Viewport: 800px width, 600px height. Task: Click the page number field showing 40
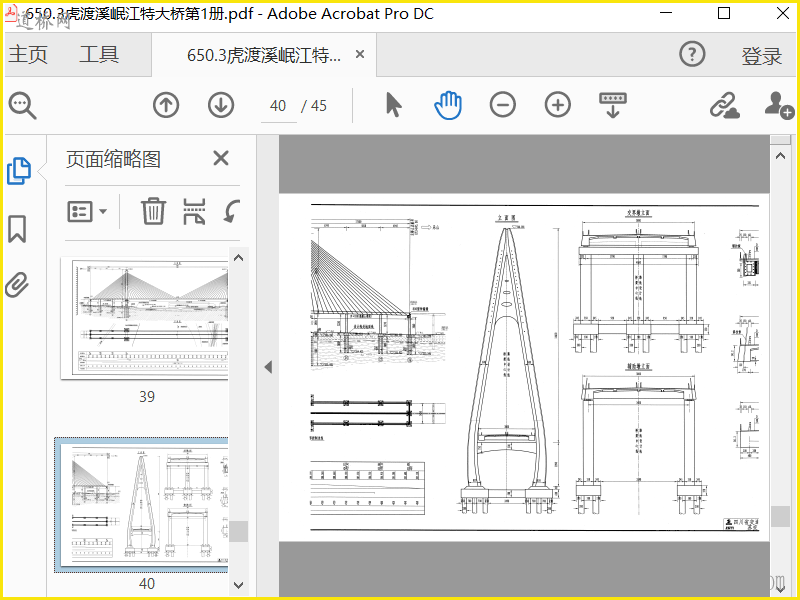pyautogui.click(x=278, y=106)
